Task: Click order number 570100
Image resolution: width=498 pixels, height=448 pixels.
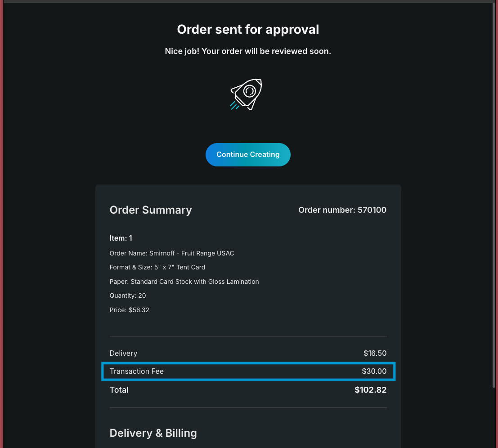Action: [342, 210]
